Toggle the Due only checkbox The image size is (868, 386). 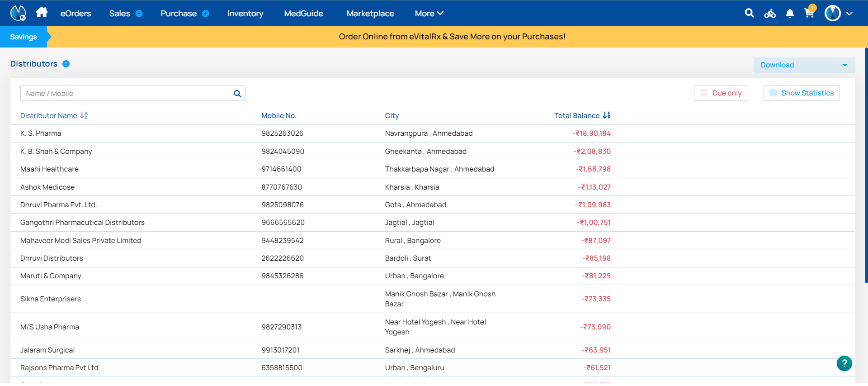click(704, 93)
